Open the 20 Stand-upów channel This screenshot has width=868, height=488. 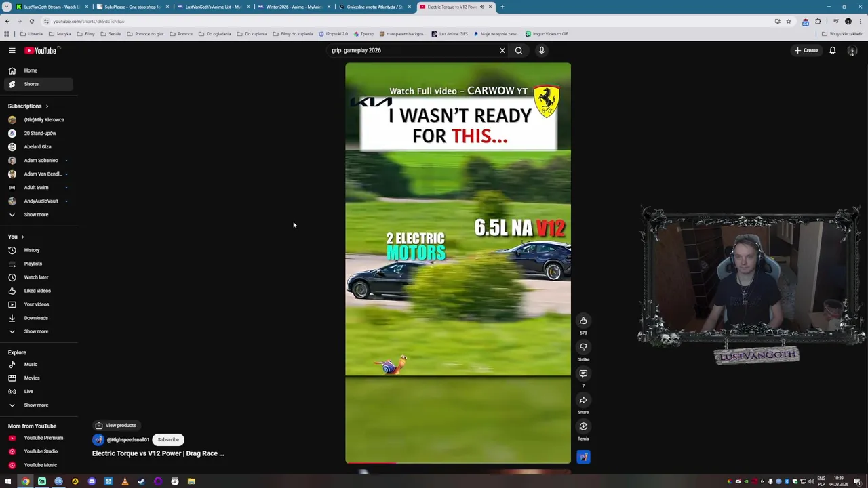tap(37, 133)
